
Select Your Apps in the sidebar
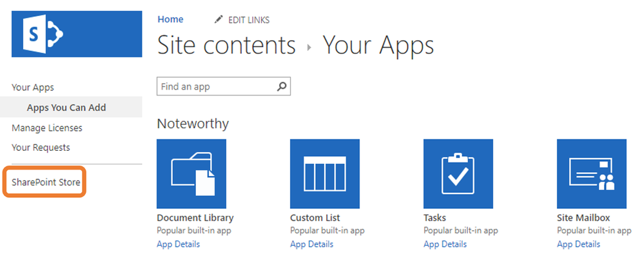pos(33,88)
